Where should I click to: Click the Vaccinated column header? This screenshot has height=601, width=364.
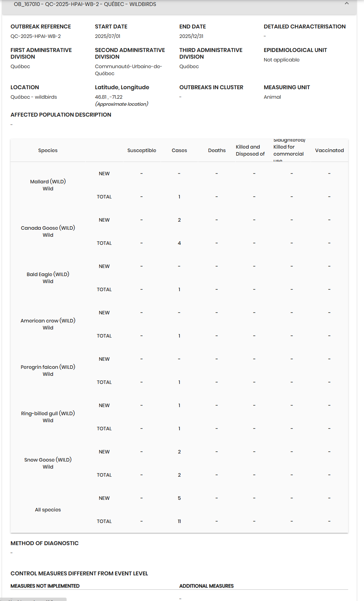[329, 150]
